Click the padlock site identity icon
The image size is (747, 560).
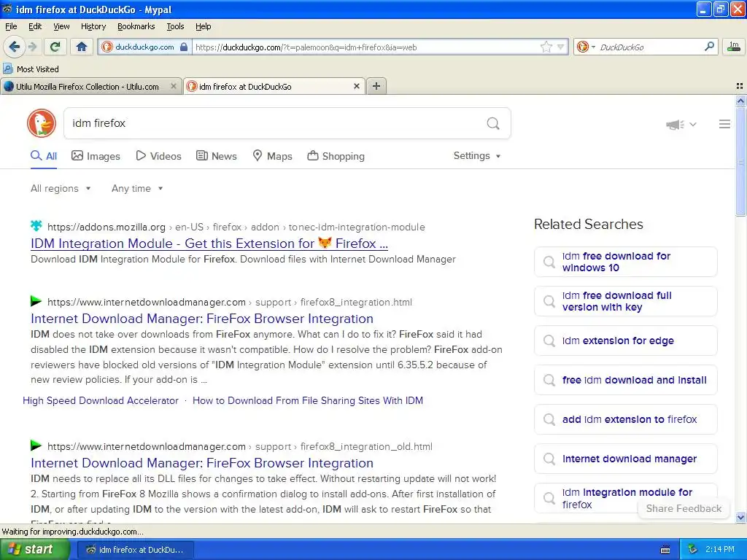184,47
